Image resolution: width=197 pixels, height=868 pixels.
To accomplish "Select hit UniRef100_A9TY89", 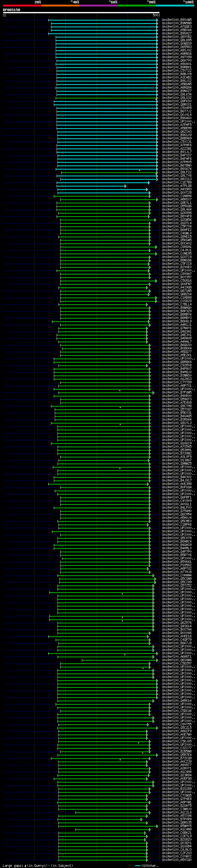I will [177, 57].
